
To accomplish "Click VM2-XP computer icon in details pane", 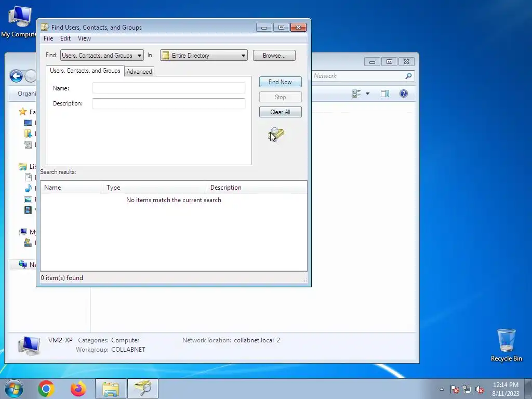I will tap(29, 345).
